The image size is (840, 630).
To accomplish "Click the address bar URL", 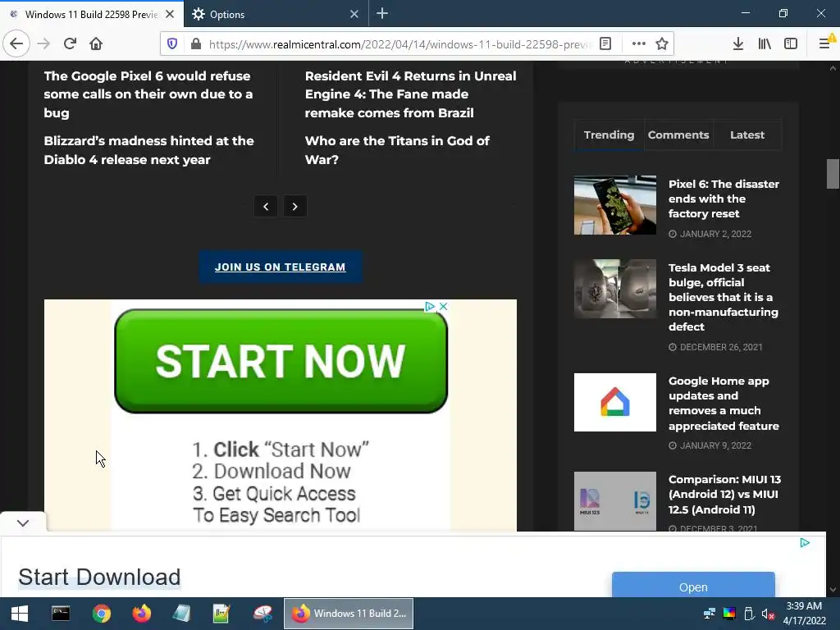I will pyautogui.click(x=400, y=44).
